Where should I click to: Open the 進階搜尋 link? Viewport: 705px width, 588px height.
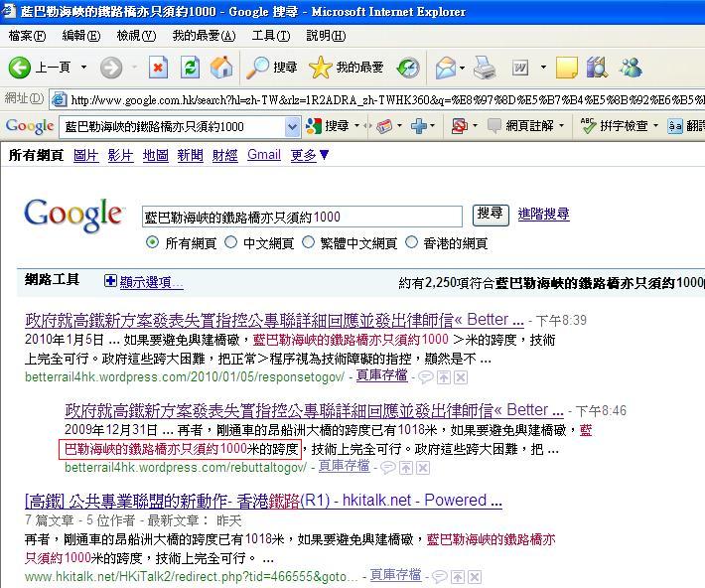543,215
